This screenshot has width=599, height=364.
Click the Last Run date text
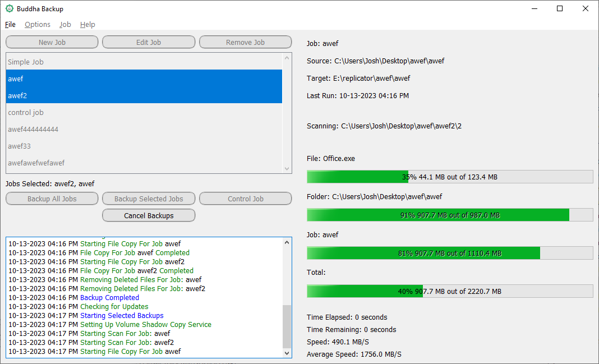pyautogui.click(x=358, y=96)
